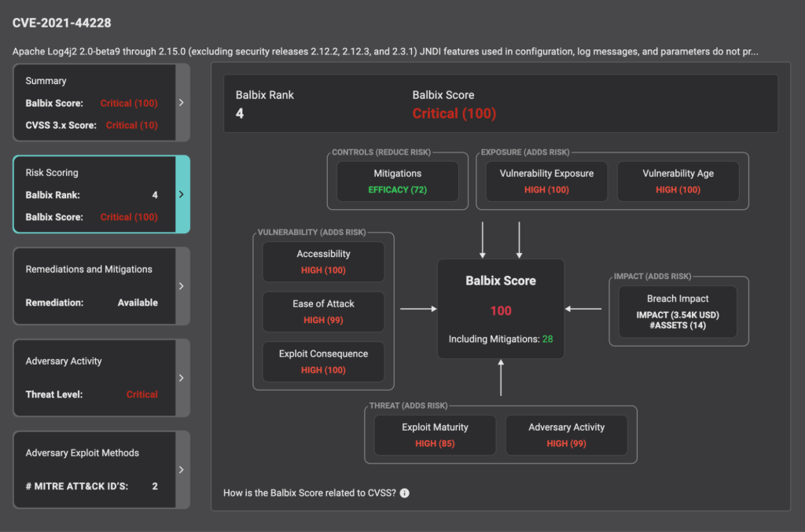The width and height of the screenshot is (805, 532).
Task: Select the Vulnerability Exposure tile
Action: (547, 182)
